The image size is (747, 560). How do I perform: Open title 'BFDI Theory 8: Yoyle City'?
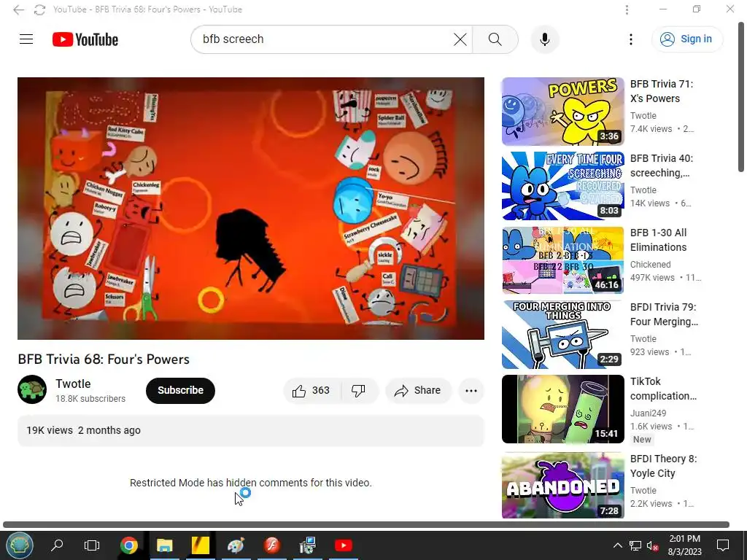[663, 466]
